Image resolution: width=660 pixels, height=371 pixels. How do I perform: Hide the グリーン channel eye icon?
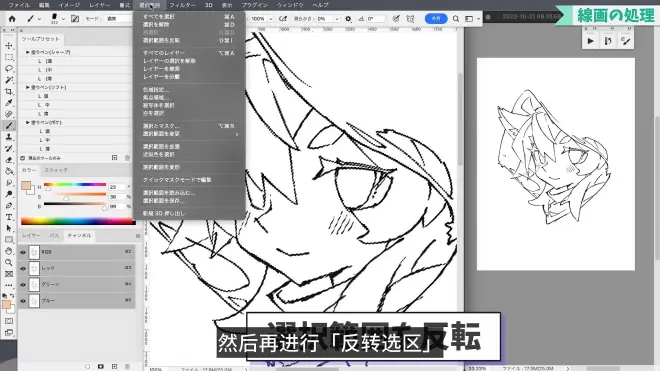[23, 285]
